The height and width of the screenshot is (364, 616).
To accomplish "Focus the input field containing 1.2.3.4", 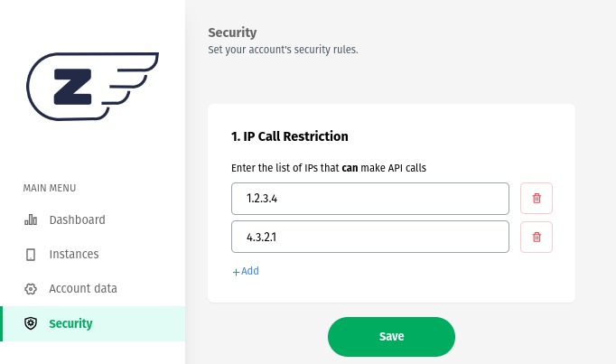I will tap(370, 199).
